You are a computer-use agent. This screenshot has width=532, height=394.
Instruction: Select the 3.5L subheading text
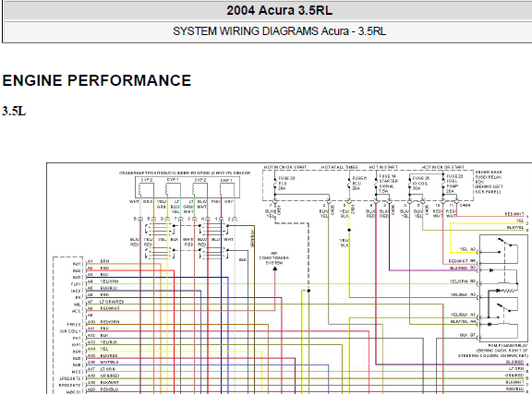(14, 112)
